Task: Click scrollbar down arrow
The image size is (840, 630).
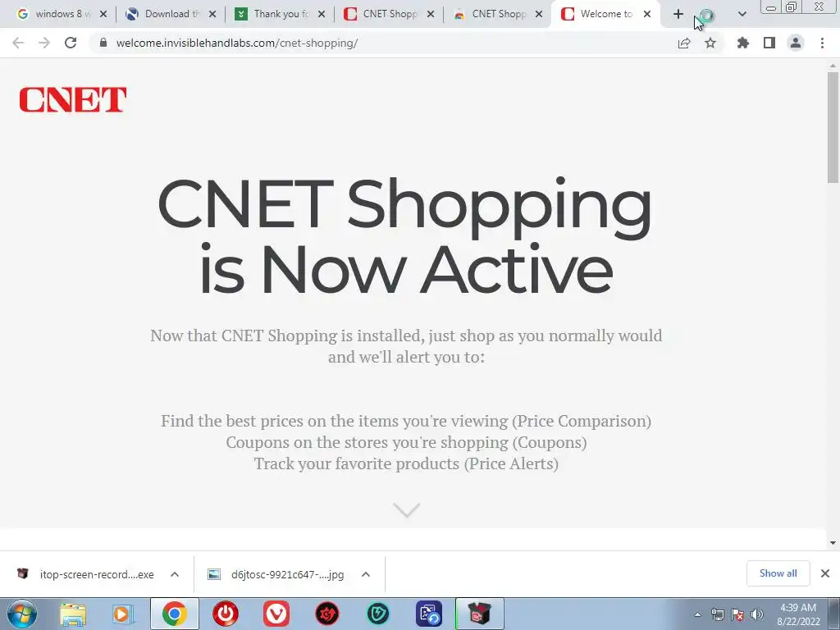Action: coord(833,543)
